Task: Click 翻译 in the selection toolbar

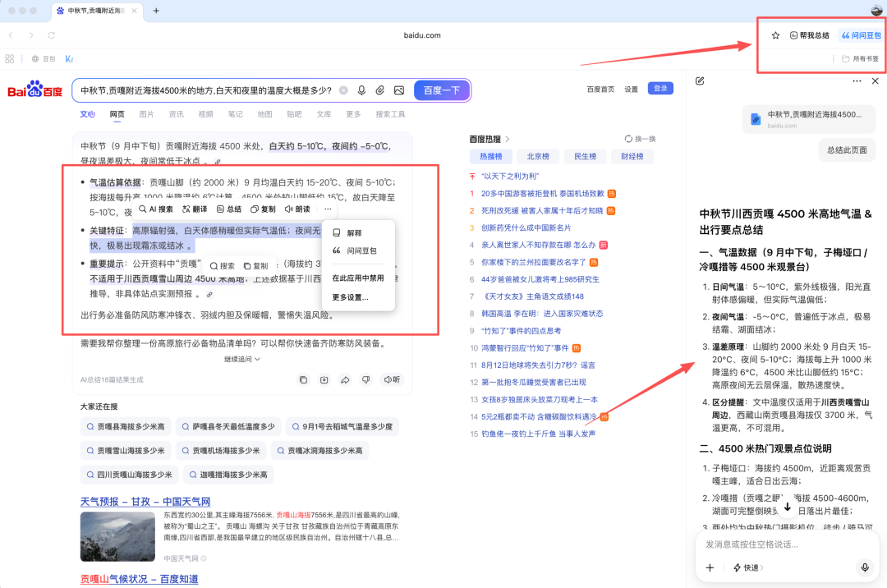Action: click(x=195, y=209)
